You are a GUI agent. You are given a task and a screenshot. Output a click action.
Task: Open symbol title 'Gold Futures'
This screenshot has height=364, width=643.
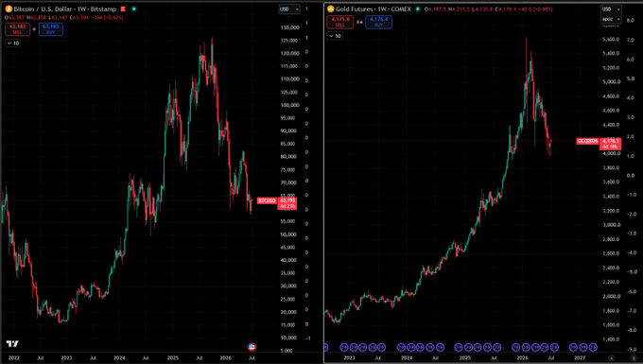(355, 9)
